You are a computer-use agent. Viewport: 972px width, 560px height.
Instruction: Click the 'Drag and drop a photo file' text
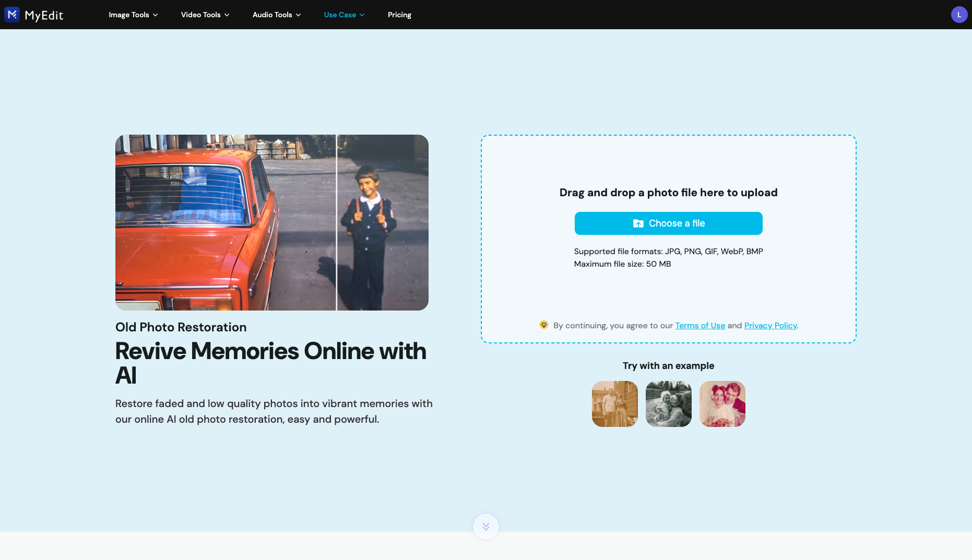[668, 193]
